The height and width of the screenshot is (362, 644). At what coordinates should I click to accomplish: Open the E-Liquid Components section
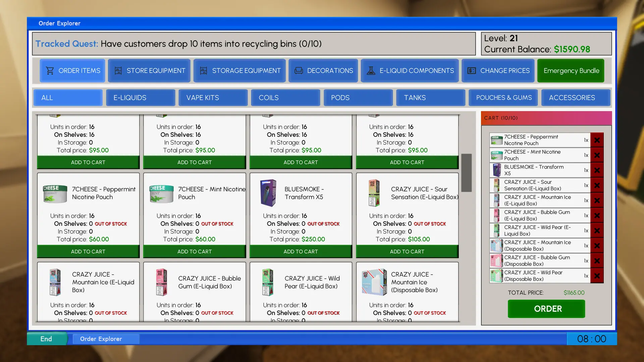click(410, 71)
